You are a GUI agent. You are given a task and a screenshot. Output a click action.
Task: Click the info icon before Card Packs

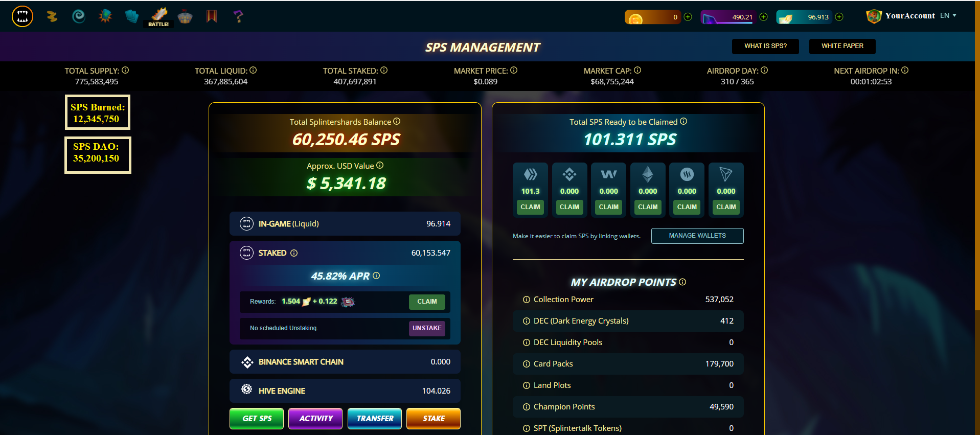(x=527, y=364)
